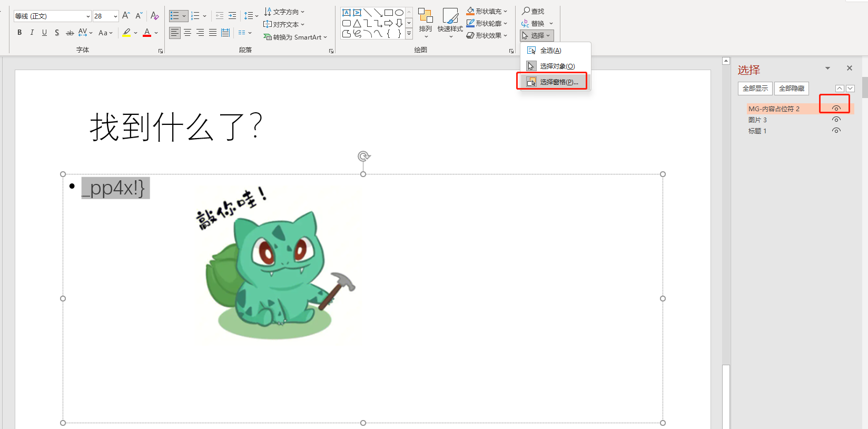Open 转换为 SmartArt dropdown

point(295,37)
